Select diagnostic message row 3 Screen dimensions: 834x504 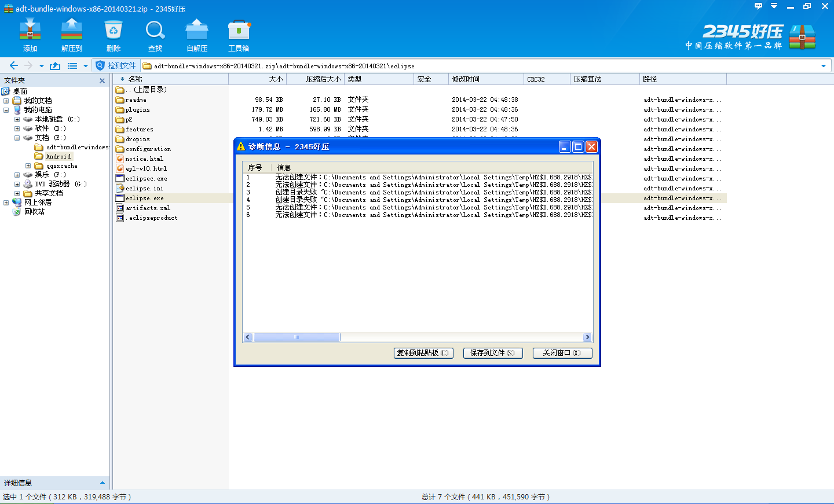(x=418, y=192)
